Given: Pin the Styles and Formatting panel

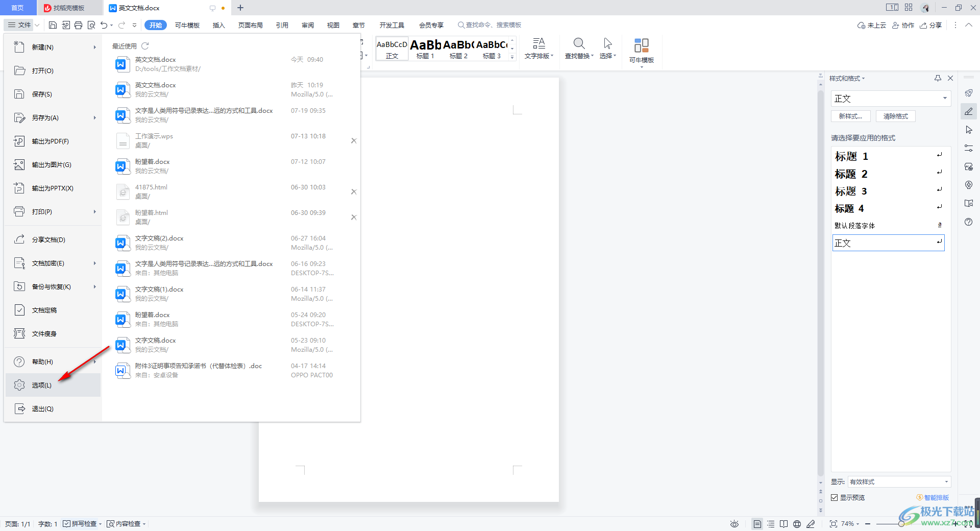Looking at the screenshot, I should [938, 78].
